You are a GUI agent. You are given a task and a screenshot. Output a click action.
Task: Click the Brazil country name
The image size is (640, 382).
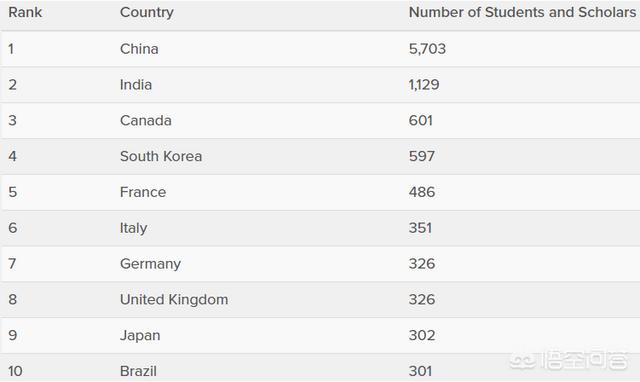point(138,371)
